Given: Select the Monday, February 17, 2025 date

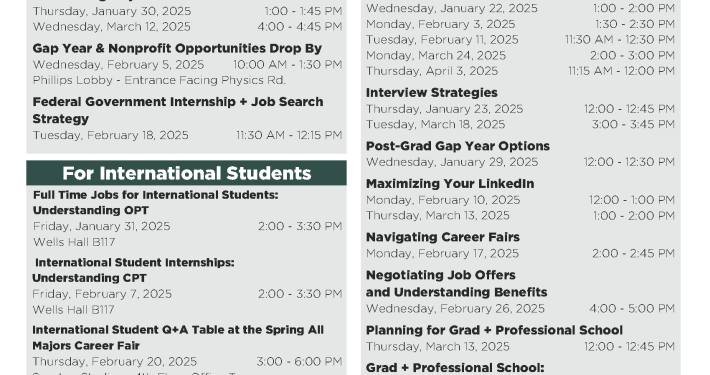Looking at the screenshot, I should click(x=442, y=253).
